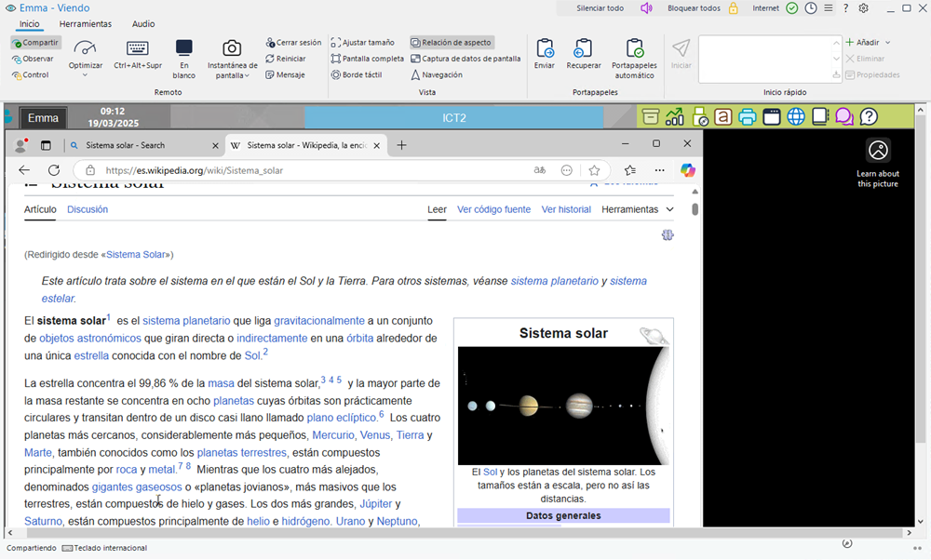Screen dimensions: 931x560
Task: Click the globe icon on the green toolbar
Action: [x=796, y=117]
